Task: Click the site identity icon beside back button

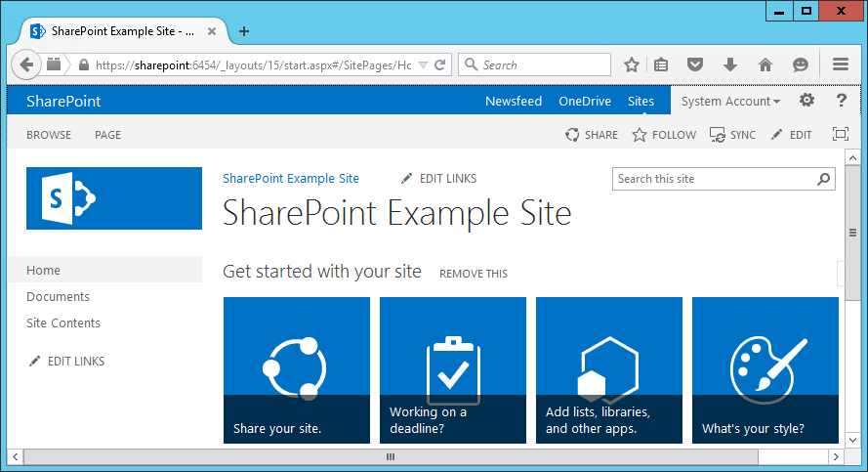Action: (x=54, y=64)
